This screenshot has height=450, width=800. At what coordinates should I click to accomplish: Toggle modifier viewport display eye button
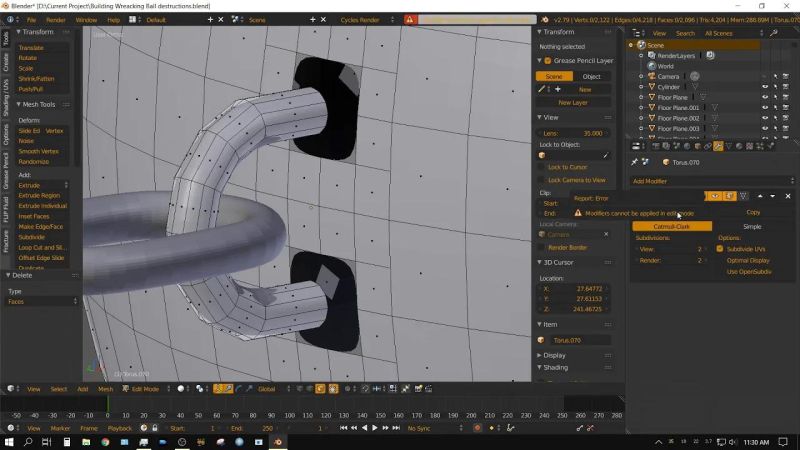point(715,196)
